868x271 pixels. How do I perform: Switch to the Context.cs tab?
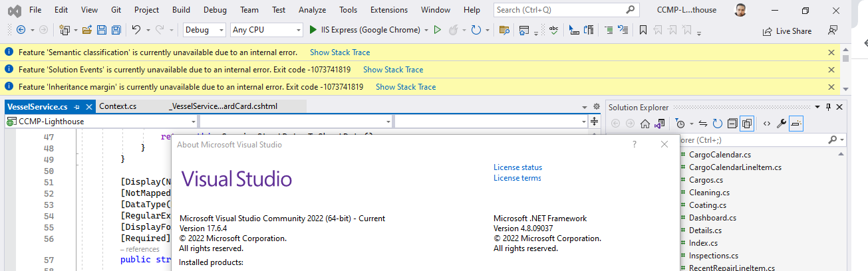tap(118, 106)
